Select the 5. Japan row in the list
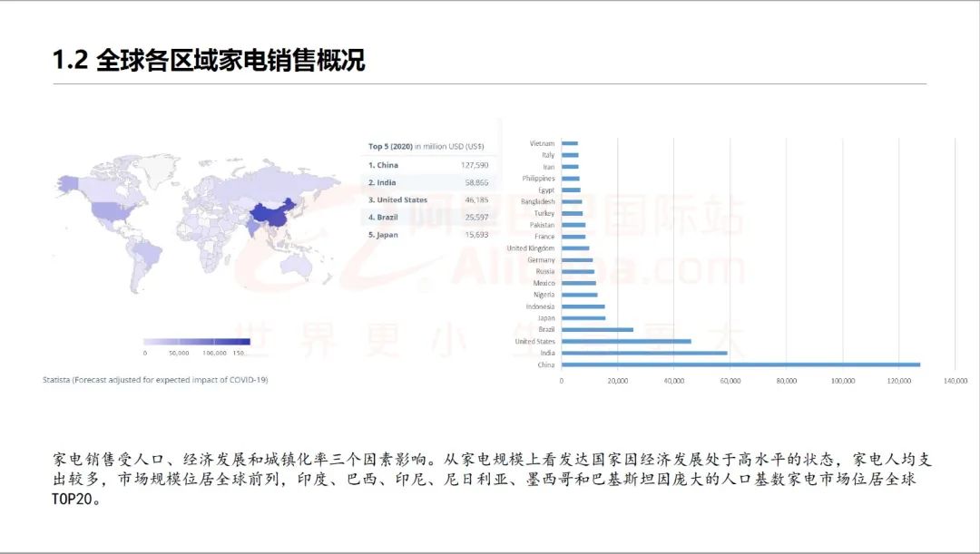 385,234
